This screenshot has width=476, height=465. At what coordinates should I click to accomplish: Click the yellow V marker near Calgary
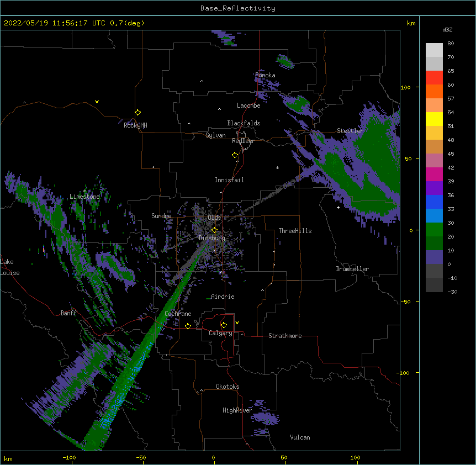(x=237, y=323)
